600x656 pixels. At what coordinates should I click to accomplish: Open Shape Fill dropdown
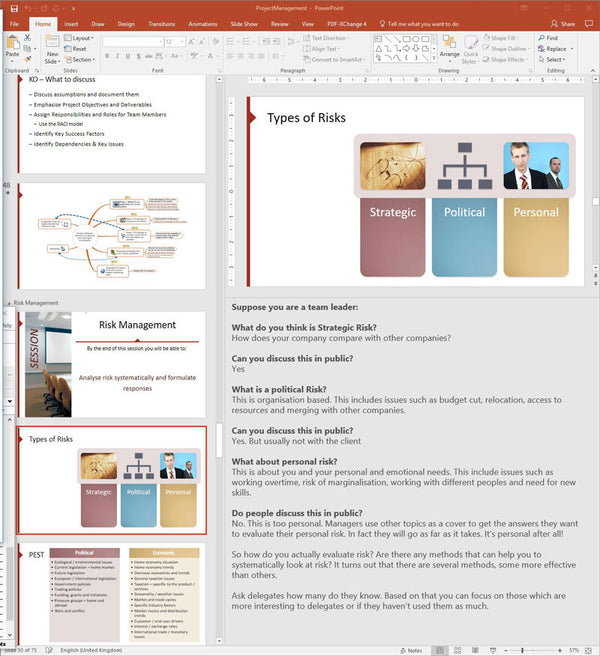pos(501,38)
